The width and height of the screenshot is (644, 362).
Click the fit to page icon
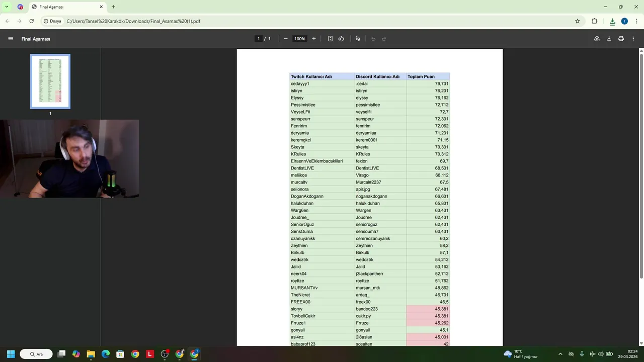[x=330, y=39]
